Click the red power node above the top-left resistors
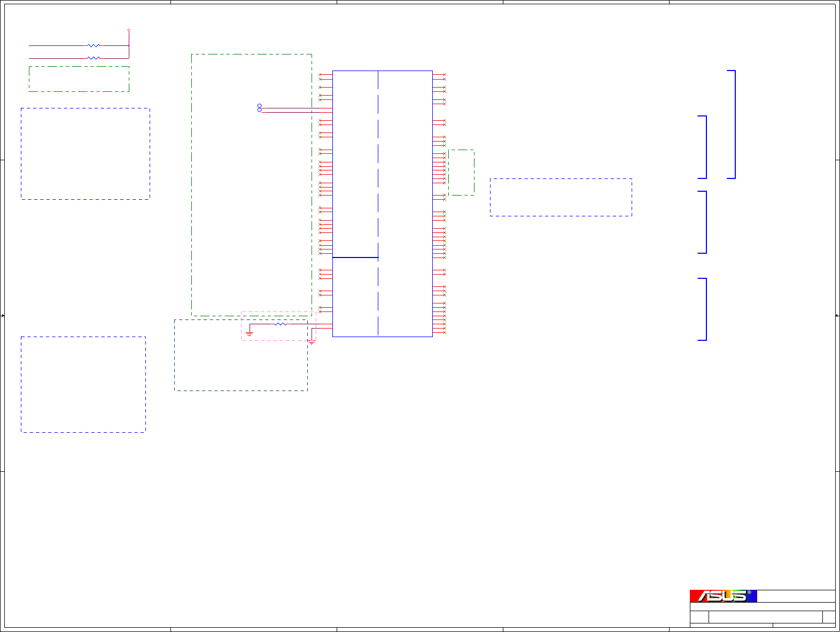 (x=129, y=30)
